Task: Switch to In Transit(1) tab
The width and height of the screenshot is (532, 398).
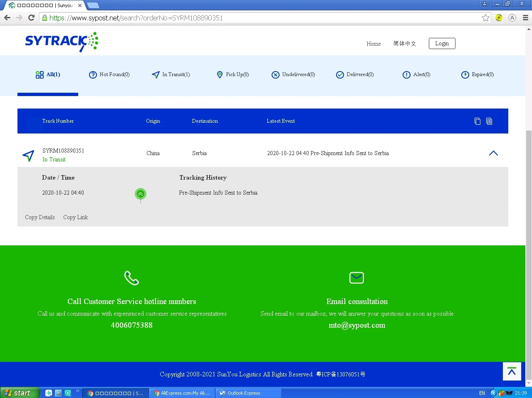Action: 171,74
